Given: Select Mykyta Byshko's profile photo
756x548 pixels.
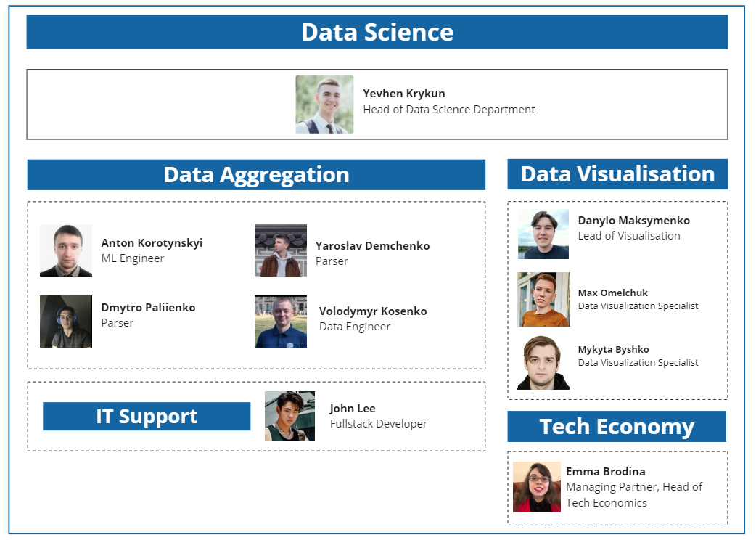Looking at the screenshot, I should tap(543, 363).
